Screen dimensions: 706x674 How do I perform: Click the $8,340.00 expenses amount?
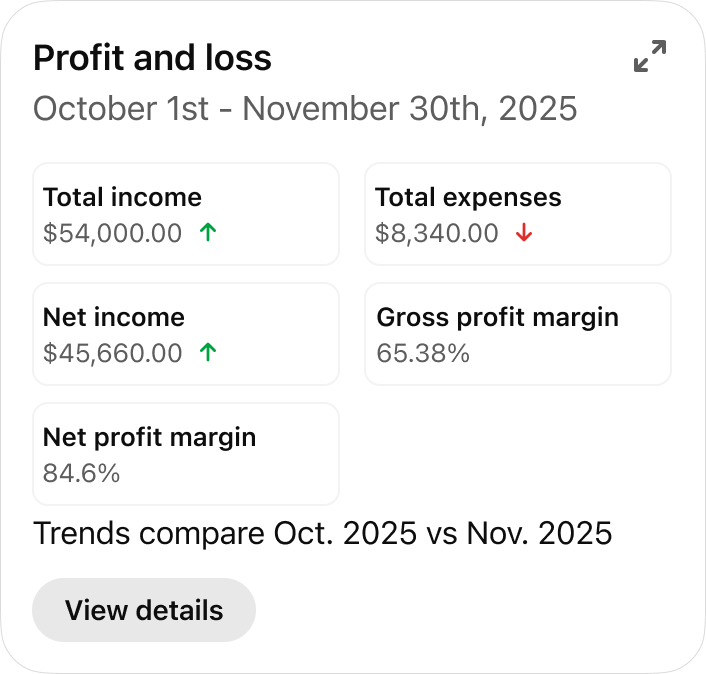click(436, 234)
